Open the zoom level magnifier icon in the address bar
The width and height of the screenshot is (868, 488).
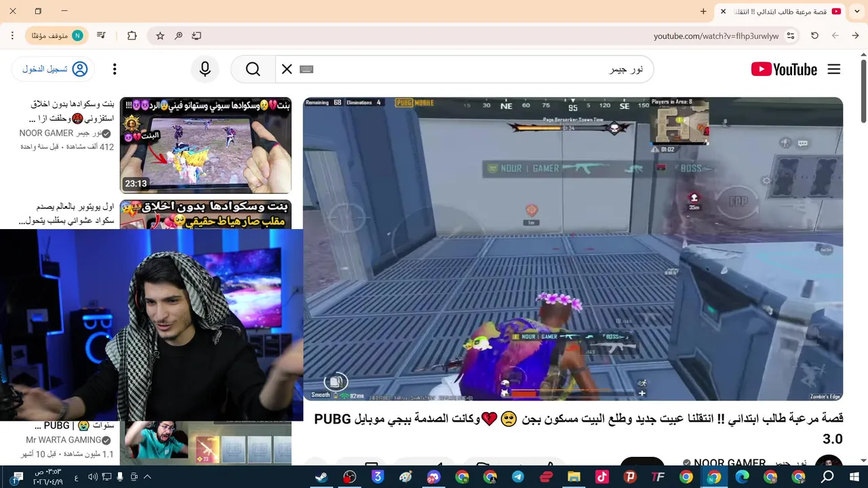178,36
